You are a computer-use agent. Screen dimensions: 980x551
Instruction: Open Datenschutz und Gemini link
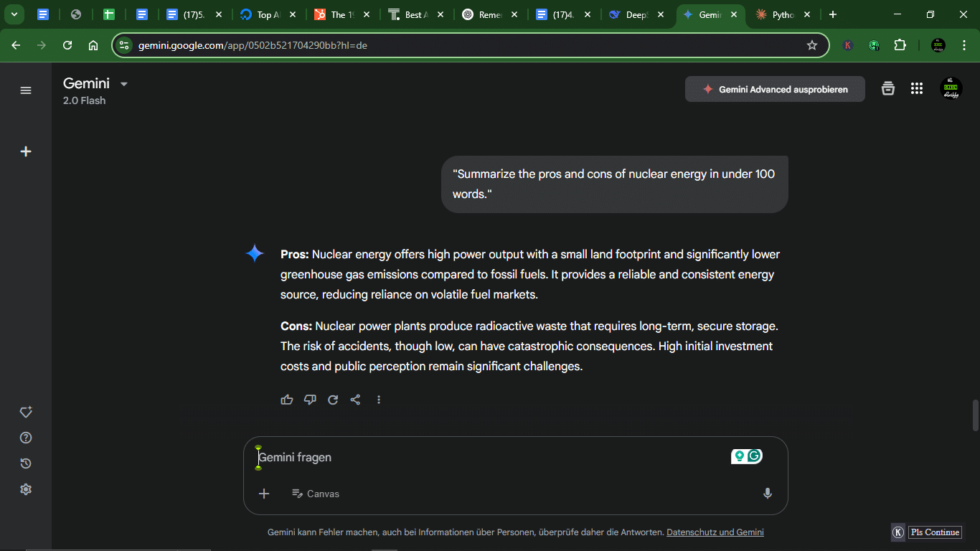tap(715, 532)
